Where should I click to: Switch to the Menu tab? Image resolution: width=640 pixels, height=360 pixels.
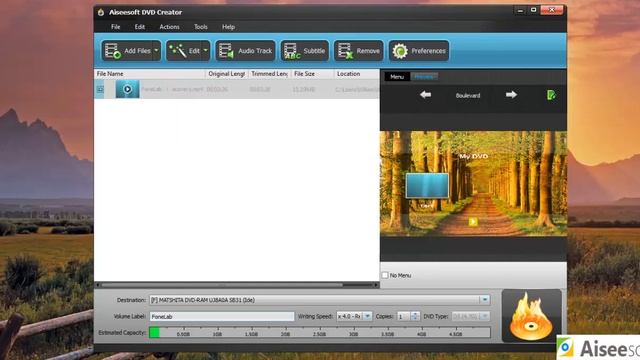(397, 77)
